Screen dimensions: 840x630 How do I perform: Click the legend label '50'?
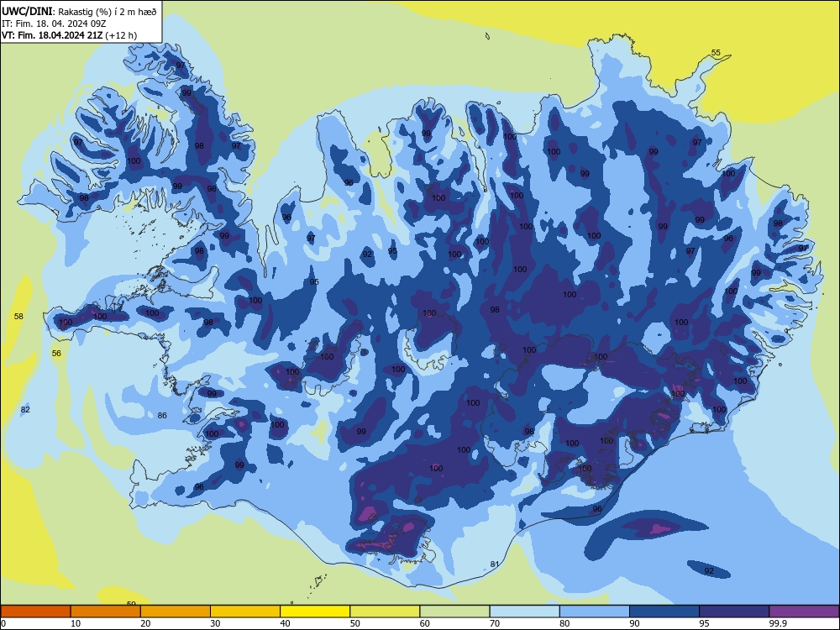pyautogui.click(x=355, y=623)
